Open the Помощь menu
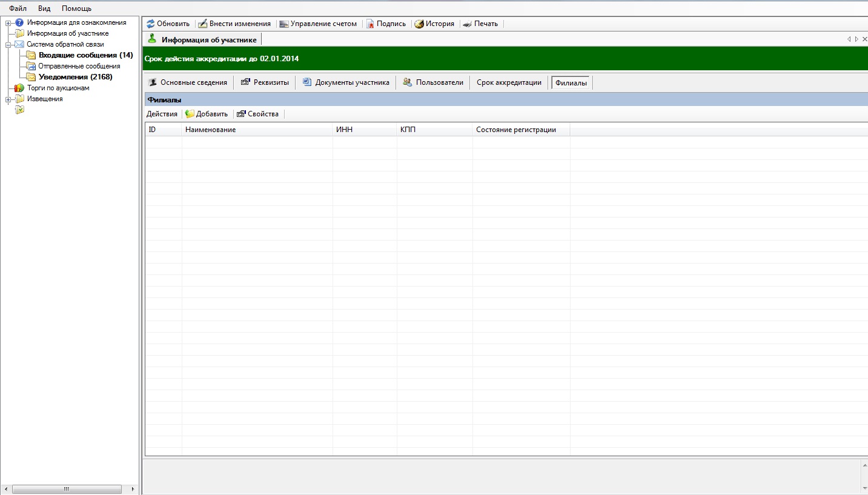 (x=76, y=8)
